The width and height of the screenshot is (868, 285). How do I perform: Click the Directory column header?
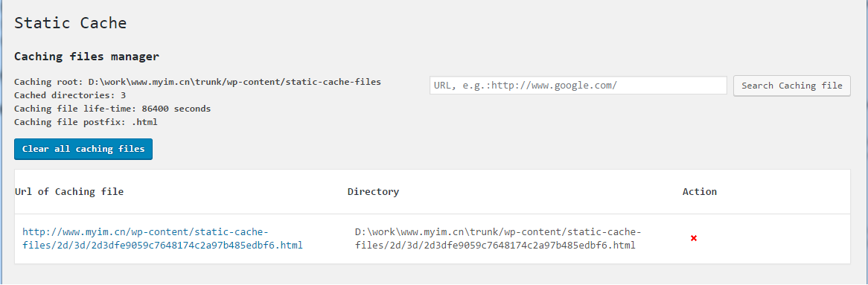click(373, 191)
